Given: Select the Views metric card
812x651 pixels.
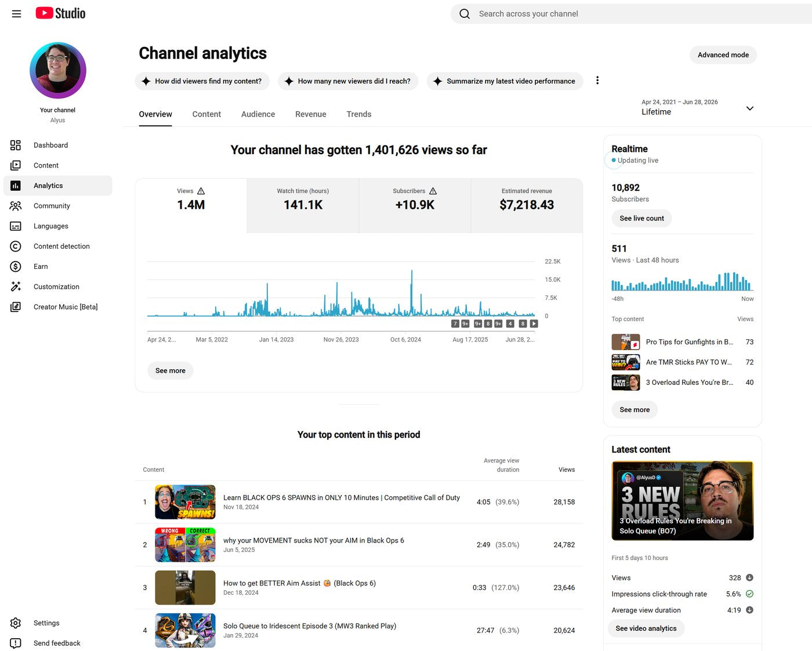Looking at the screenshot, I should [191, 206].
